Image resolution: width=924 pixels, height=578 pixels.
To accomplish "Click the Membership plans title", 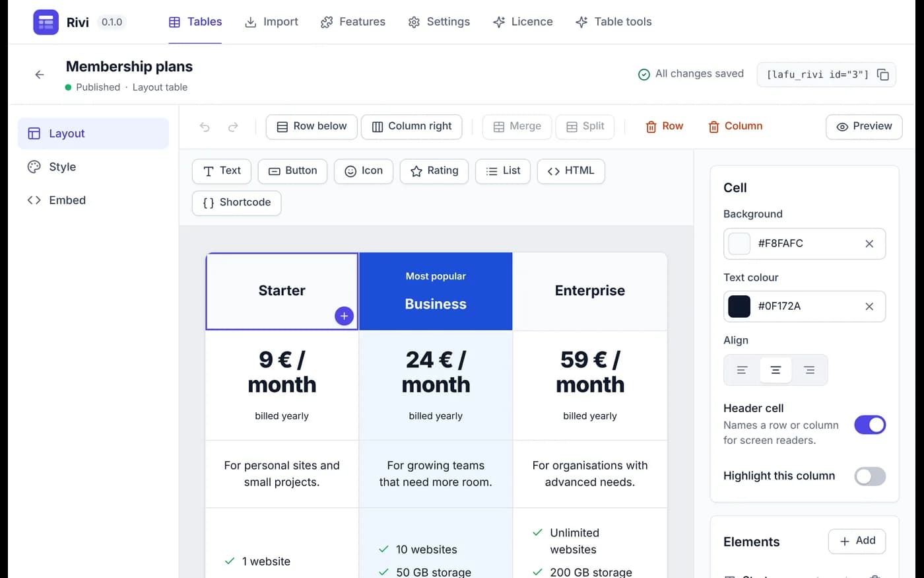I will click(129, 67).
